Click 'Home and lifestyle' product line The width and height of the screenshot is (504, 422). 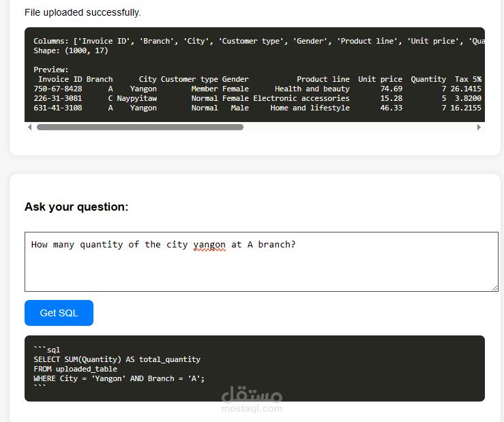coord(310,108)
